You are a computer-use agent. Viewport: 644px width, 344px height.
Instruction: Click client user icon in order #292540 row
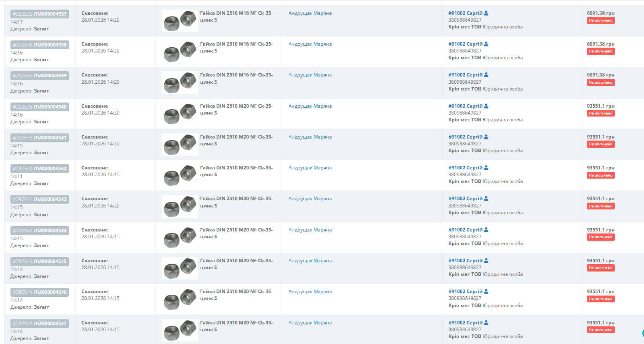(486, 168)
